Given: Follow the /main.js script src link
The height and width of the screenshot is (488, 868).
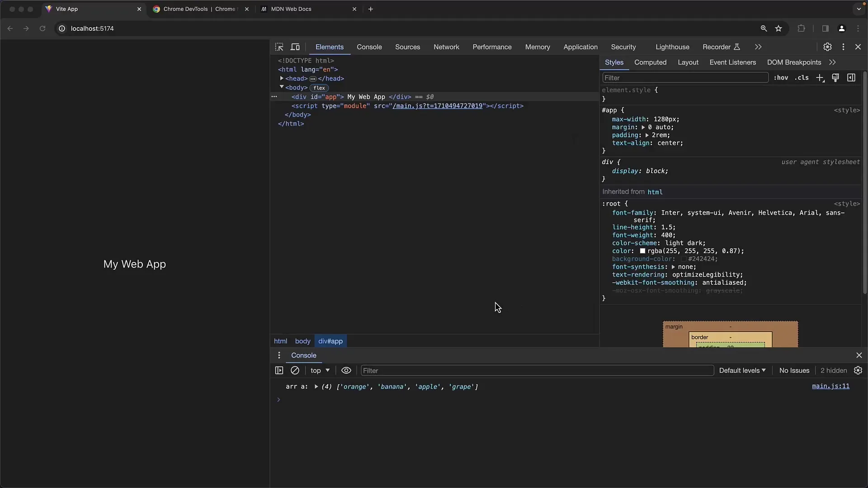Looking at the screenshot, I should point(438,106).
